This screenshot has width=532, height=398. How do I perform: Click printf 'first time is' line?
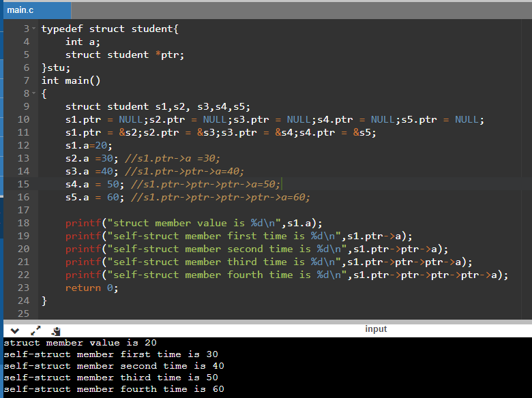[x=239, y=236]
